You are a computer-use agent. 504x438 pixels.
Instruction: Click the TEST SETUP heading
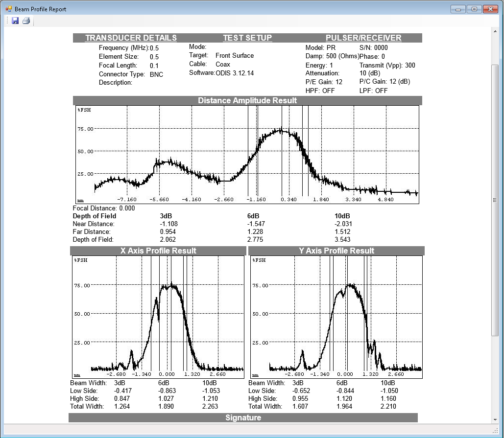(x=247, y=38)
